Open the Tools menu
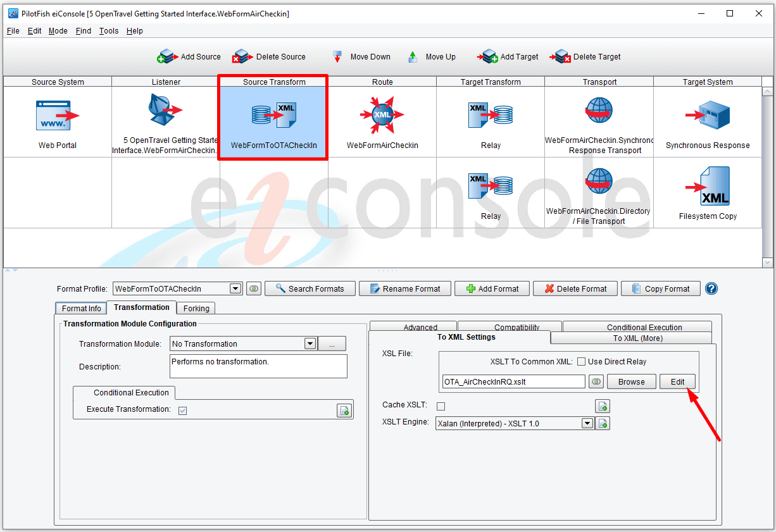Screen dimensions: 776x532 coord(109,31)
